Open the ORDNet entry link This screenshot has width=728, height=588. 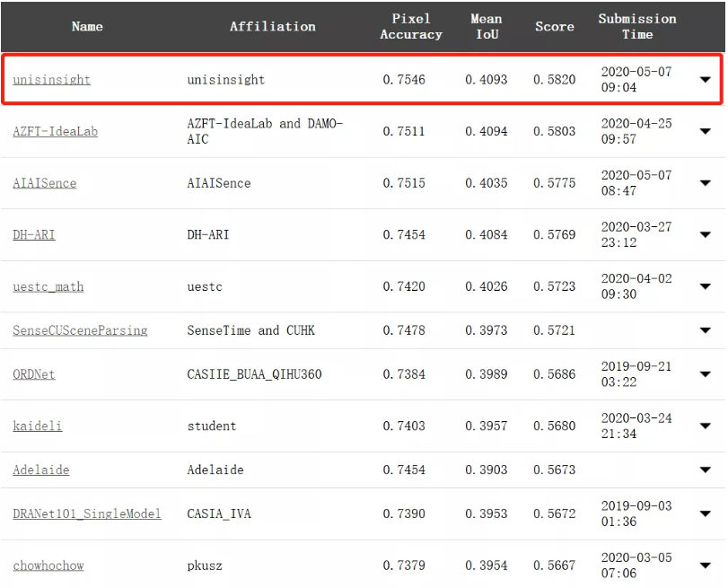coord(34,374)
